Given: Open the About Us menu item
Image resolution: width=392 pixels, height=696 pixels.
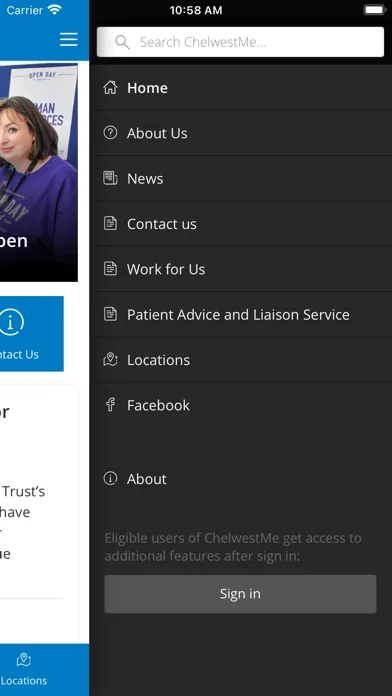Looking at the screenshot, I should click(x=241, y=133).
